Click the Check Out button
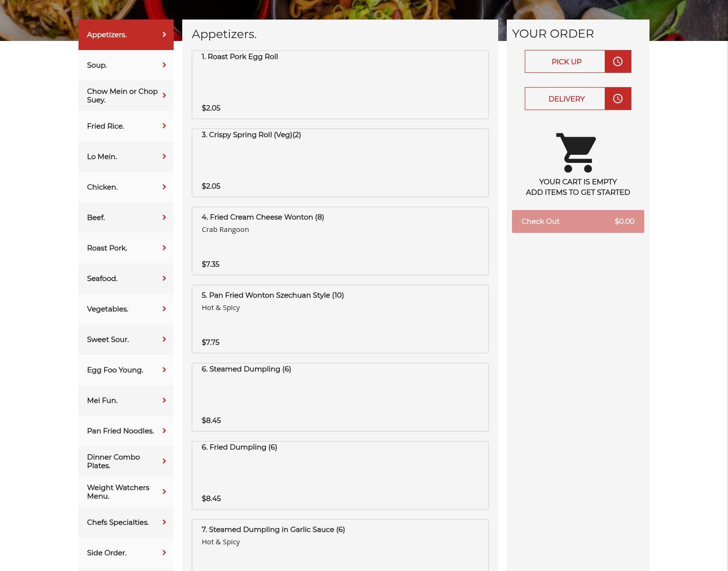The image size is (728, 571). coord(578,221)
